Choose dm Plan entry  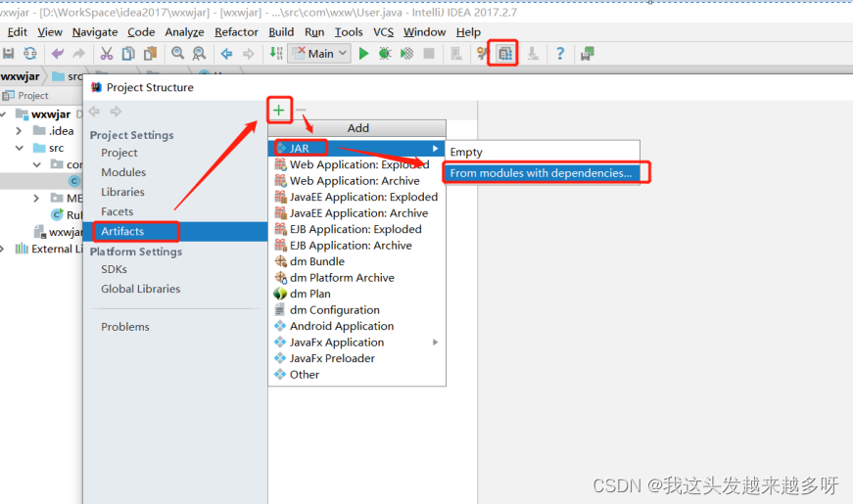pyautogui.click(x=356, y=294)
